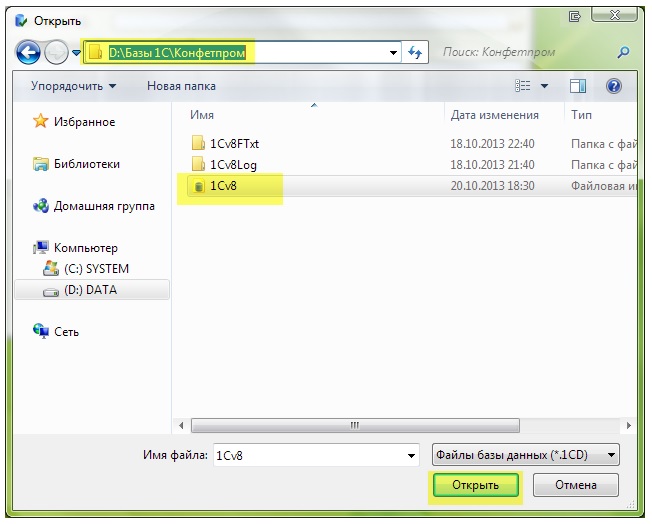This screenshot has height=524, width=652.
Task: Click the 1C application icon in title bar
Action: pos(21,20)
